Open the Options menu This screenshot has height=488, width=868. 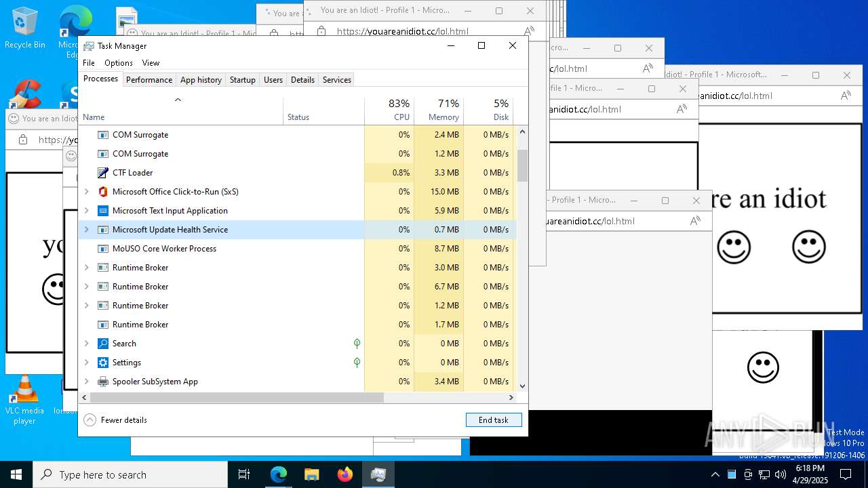click(x=119, y=63)
